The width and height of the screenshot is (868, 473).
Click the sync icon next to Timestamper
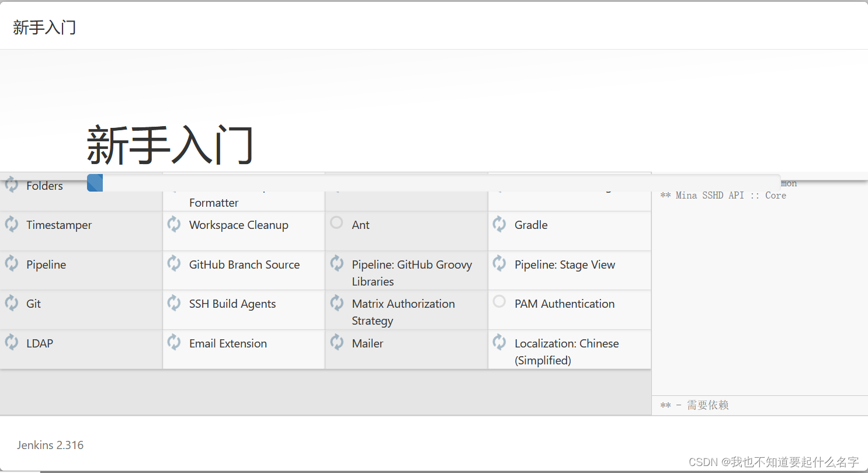12,224
